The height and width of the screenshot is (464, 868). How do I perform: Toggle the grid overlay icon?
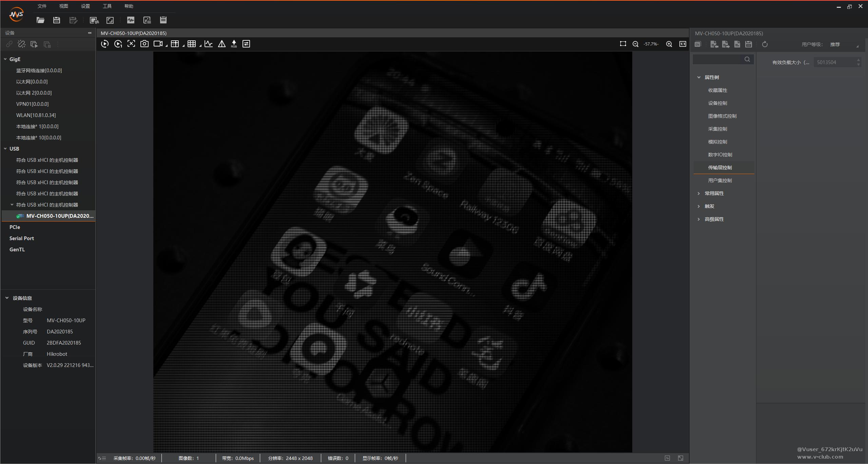coord(192,44)
